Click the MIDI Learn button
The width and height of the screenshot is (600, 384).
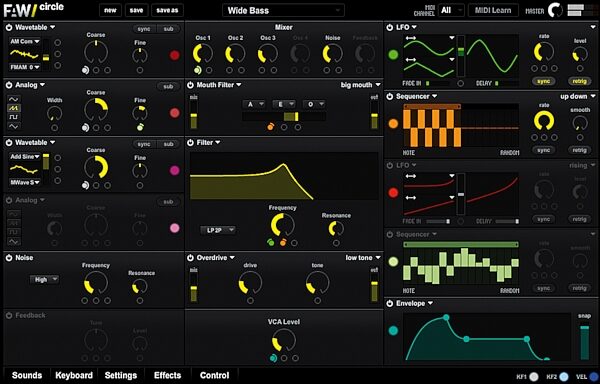pyautogui.click(x=493, y=10)
